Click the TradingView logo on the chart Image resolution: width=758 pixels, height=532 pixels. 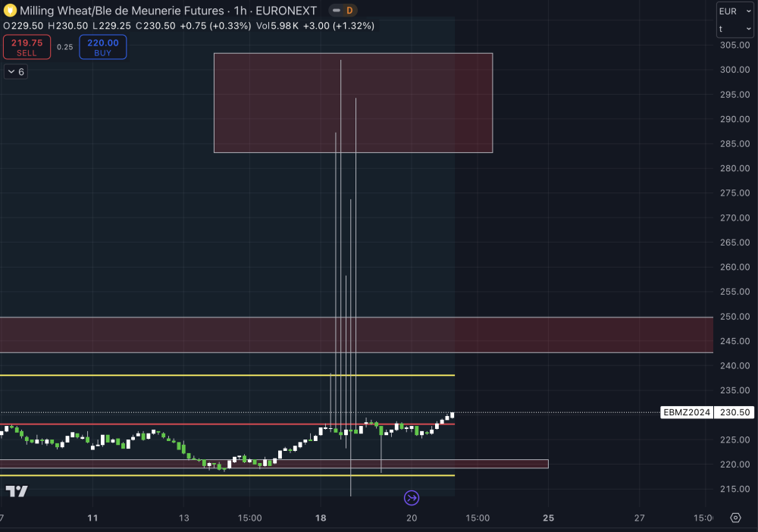pyautogui.click(x=17, y=491)
